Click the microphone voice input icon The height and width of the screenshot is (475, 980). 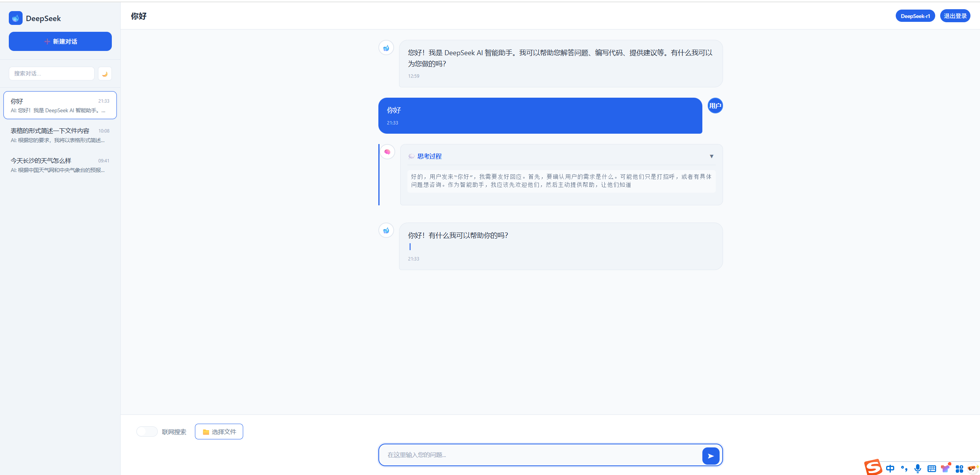tap(918, 468)
